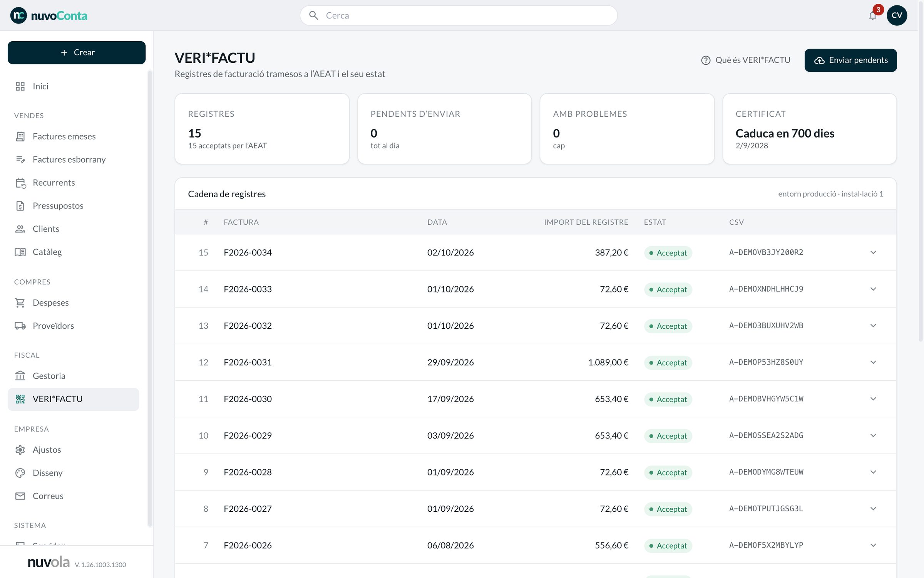Click the Factures esborrany draft icon

[20, 160]
